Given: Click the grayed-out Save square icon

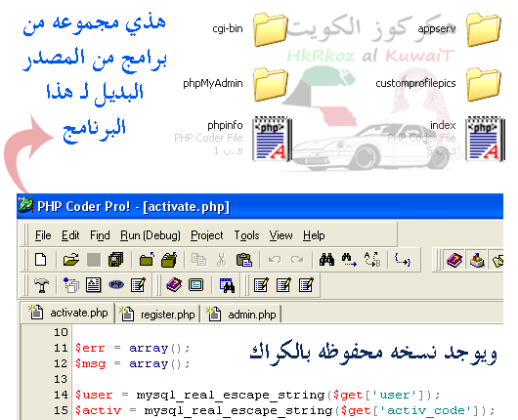Looking at the screenshot, I should click(94, 260).
